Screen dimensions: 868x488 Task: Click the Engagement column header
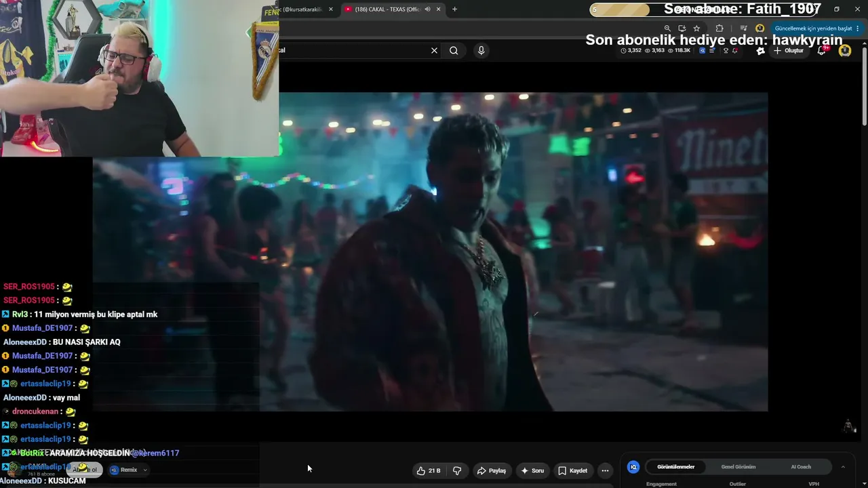[661, 484]
